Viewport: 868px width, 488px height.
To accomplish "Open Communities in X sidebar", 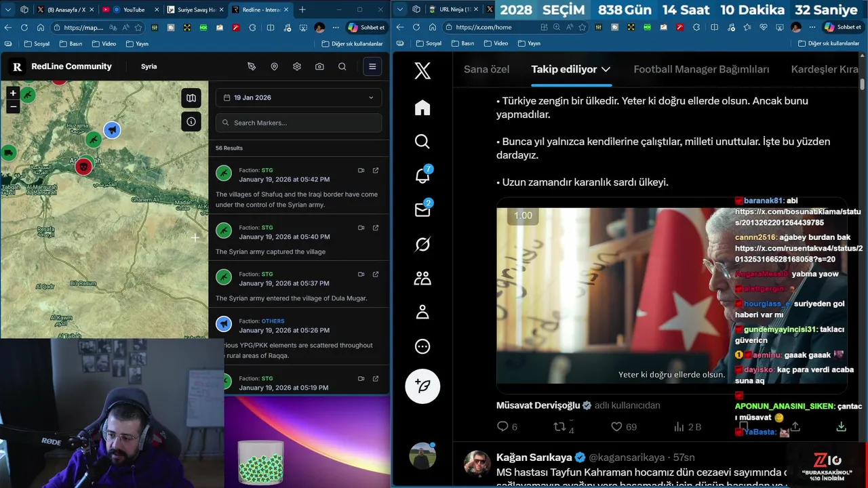I will tap(422, 278).
